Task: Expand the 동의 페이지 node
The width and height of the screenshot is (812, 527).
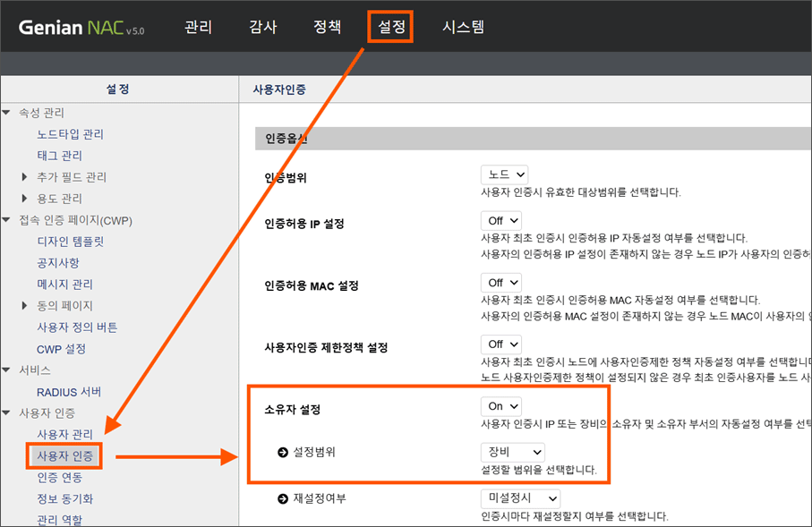Action: pyautogui.click(x=25, y=306)
